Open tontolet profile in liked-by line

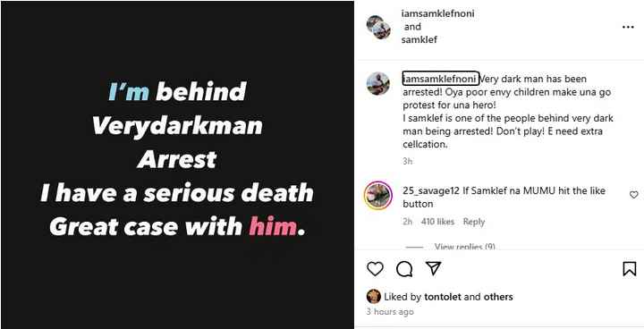pos(443,297)
